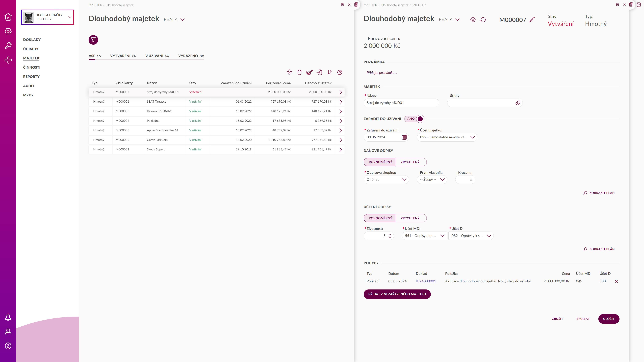
Task: Click the purple filter funnel button
Action: pyautogui.click(x=93, y=40)
